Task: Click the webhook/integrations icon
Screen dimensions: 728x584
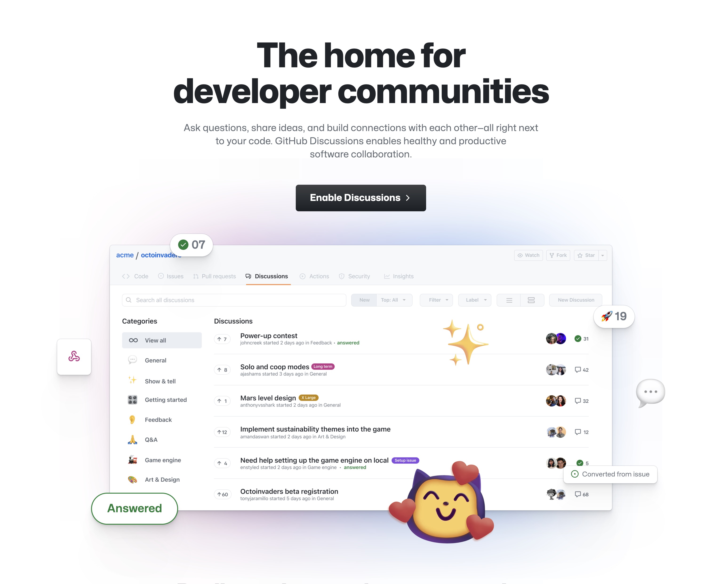Action: (x=74, y=356)
